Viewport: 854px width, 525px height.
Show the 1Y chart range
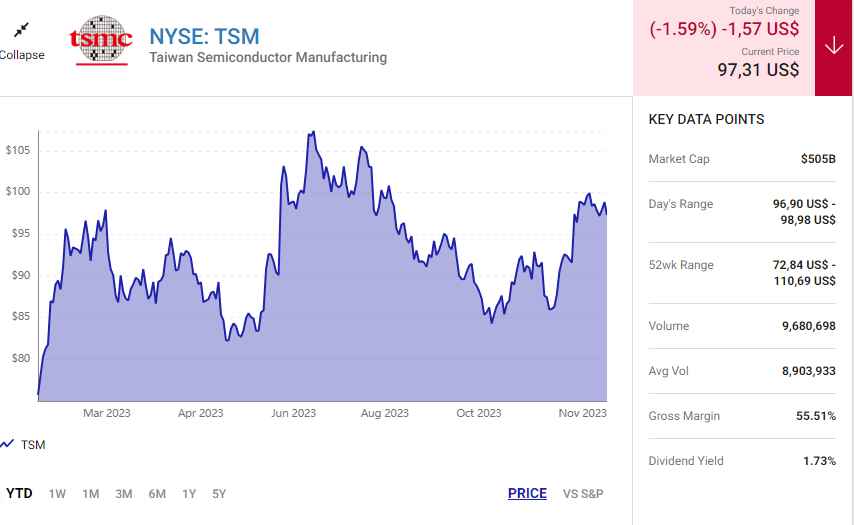point(189,493)
